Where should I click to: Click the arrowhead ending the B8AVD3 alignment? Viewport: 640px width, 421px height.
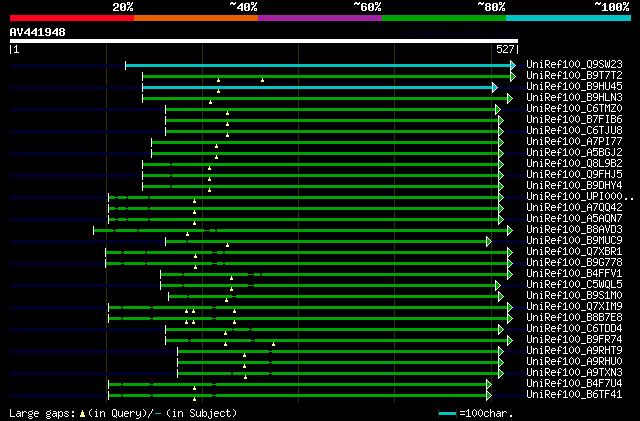(x=510, y=231)
